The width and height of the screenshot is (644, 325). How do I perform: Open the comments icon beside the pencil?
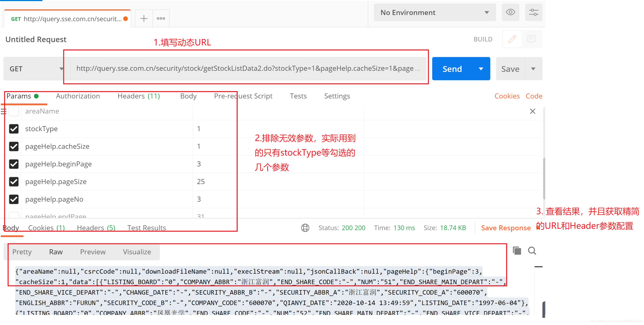click(x=531, y=39)
